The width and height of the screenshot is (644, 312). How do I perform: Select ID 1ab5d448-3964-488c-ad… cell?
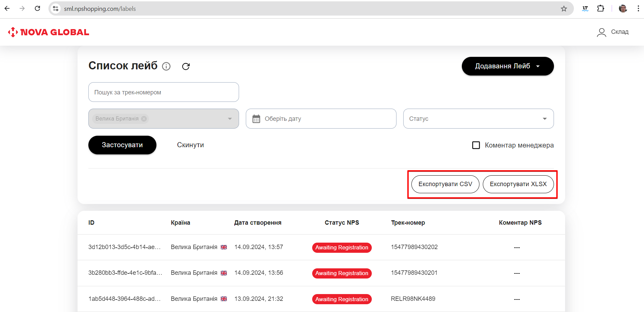[125, 299]
